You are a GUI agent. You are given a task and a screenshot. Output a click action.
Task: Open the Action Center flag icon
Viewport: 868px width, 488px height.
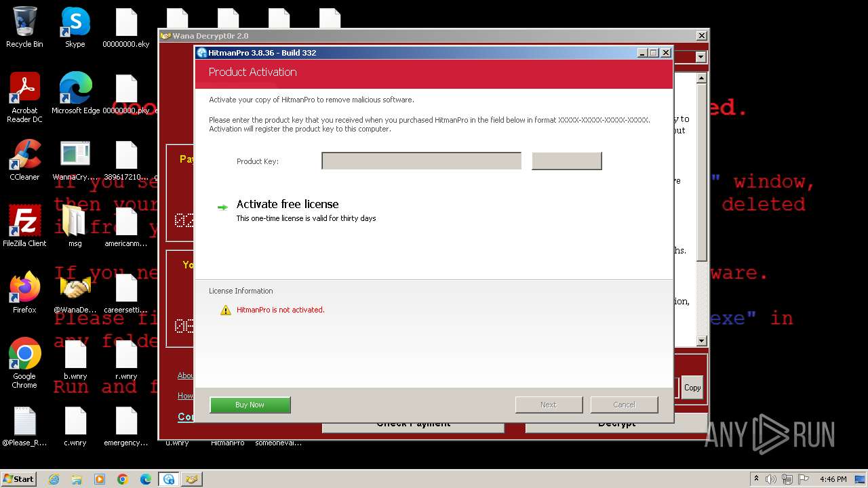802,479
